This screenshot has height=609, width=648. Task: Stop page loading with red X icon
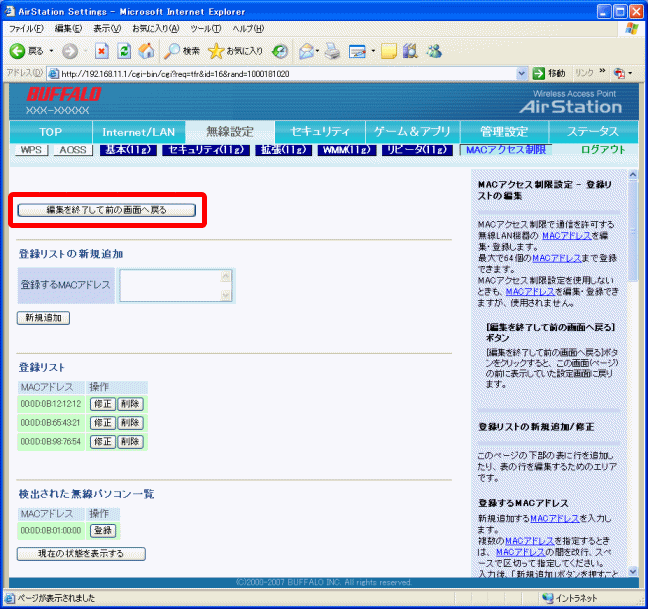point(102,51)
